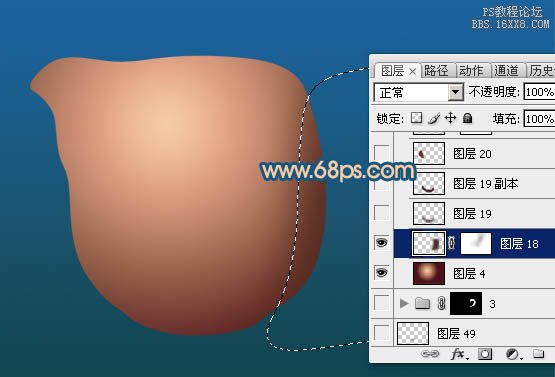Screen dimensions: 555x377
Task: Click the 不透明度 opacity value field
Action: tap(539, 92)
